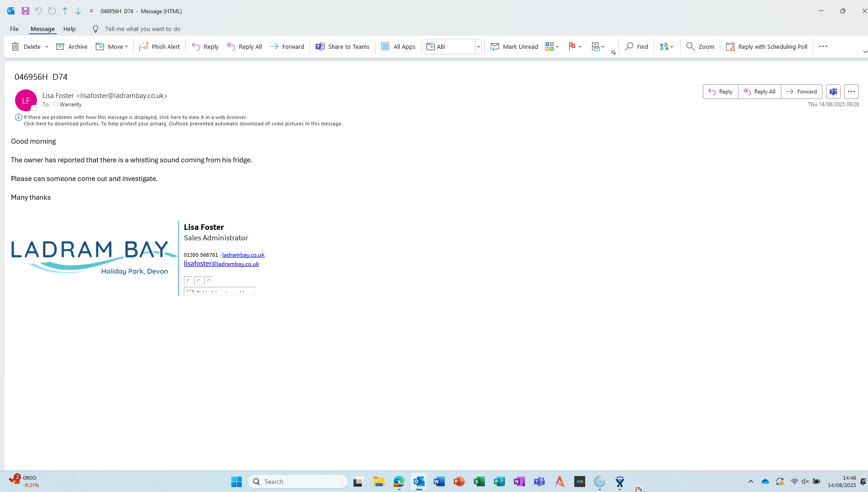Share the email to Teams
Image resolution: width=868 pixels, height=492 pixels.
pos(343,47)
